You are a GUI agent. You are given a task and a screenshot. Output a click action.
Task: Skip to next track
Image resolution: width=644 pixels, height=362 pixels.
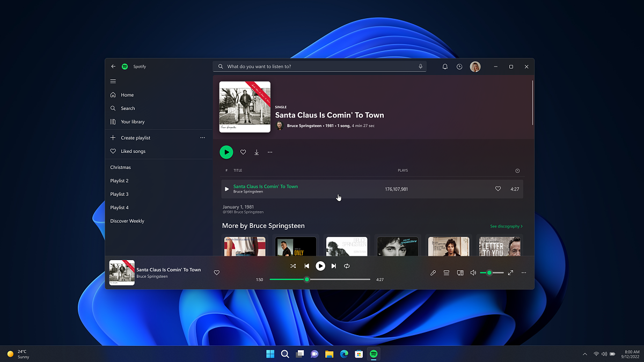click(334, 266)
